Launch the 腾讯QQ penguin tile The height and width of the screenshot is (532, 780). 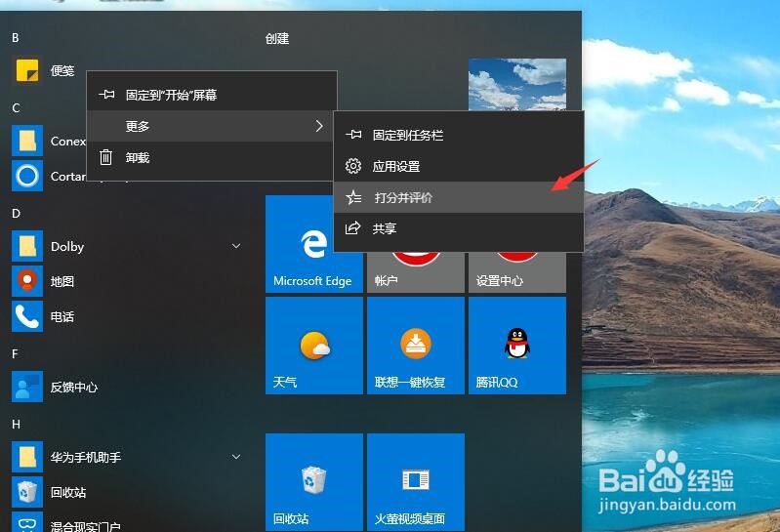pos(517,346)
